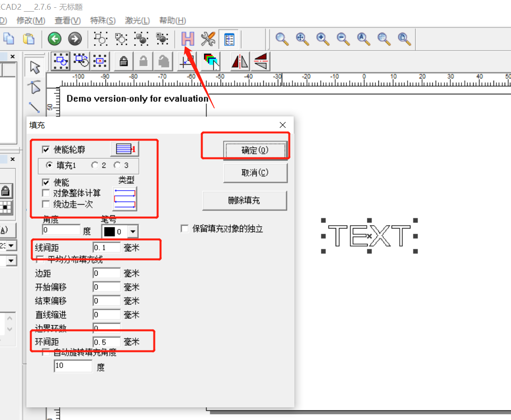Click the 直线缩进 input field

(106, 315)
